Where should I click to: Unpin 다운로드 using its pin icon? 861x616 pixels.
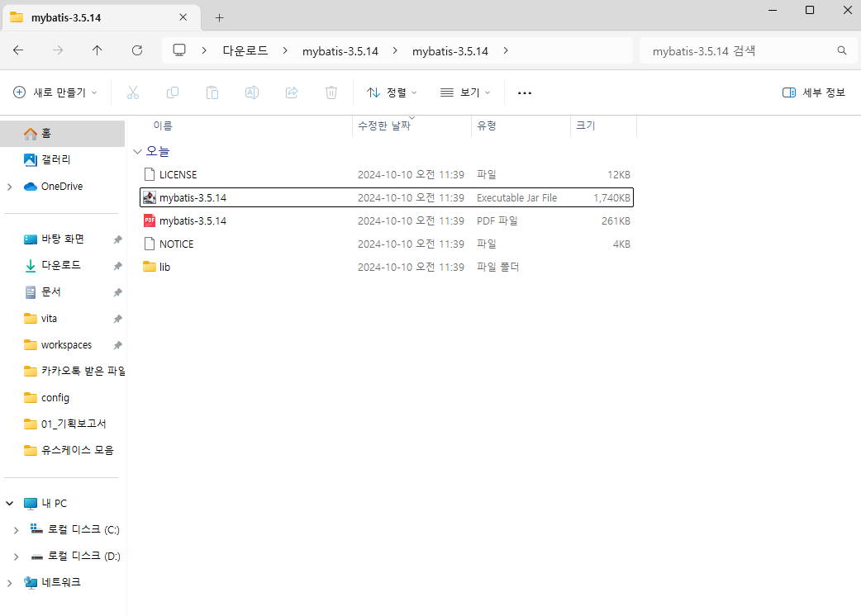point(117,266)
